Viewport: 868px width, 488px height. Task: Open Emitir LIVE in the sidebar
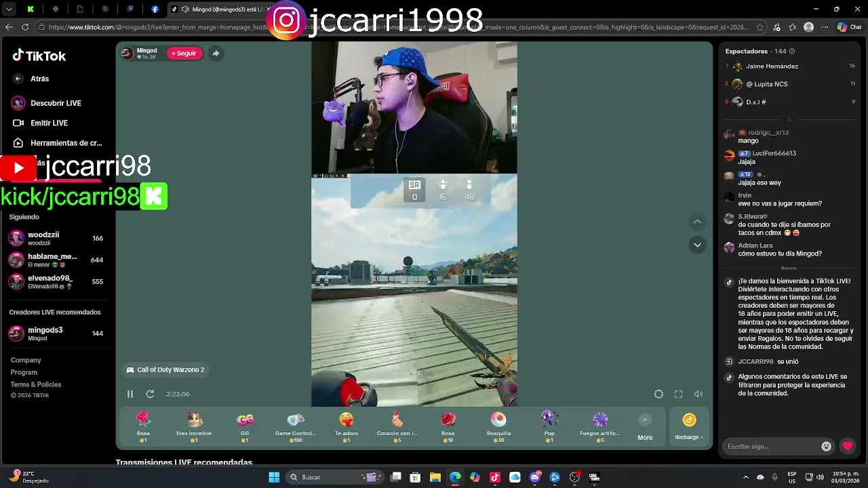point(41,123)
